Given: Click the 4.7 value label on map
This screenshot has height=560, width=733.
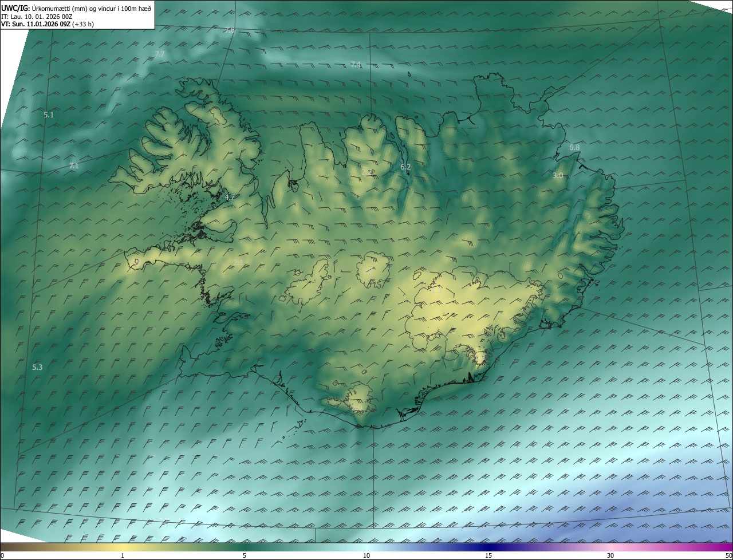Looking at the screenshot, I should 230,197.
